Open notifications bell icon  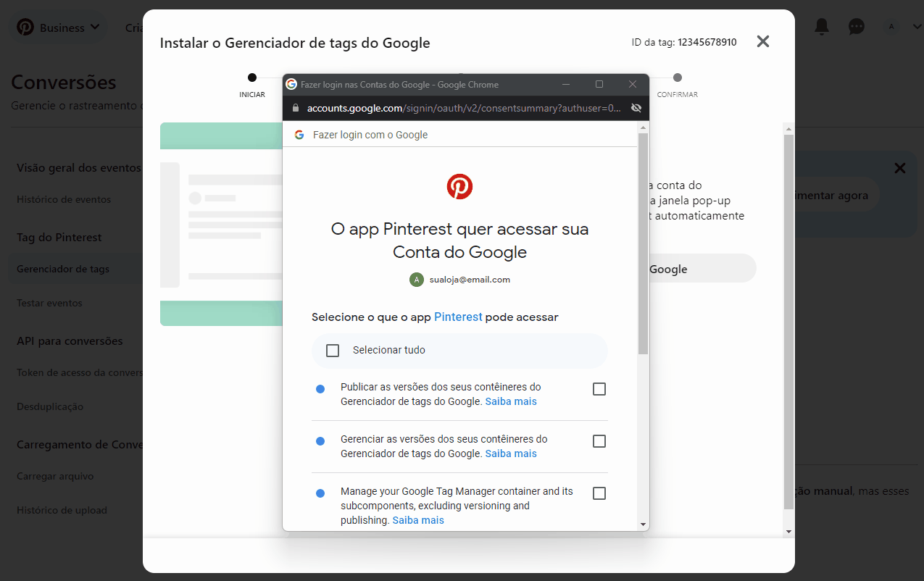click(822, 27)
